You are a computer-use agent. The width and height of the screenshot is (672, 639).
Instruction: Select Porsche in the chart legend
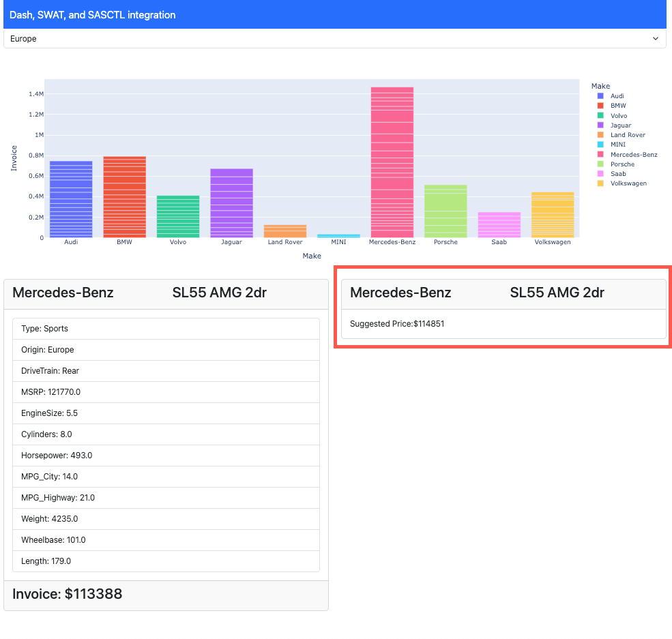pos(599,164)
